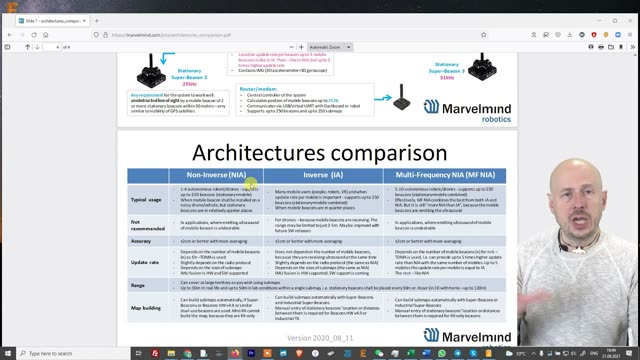
Task: Go to previous PDF page arrow
Action: click(x=27, y=47)
